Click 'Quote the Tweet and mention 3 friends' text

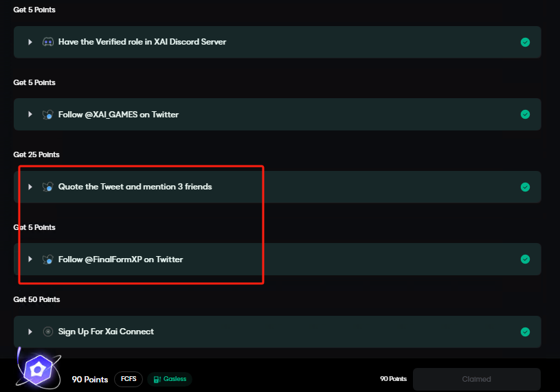(x=135, y=187)
